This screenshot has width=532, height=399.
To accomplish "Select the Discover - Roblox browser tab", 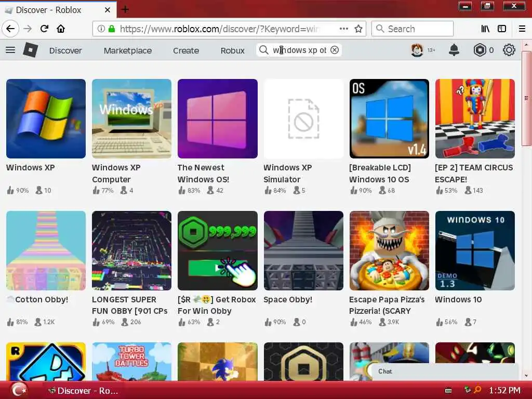I will (58, 9).
